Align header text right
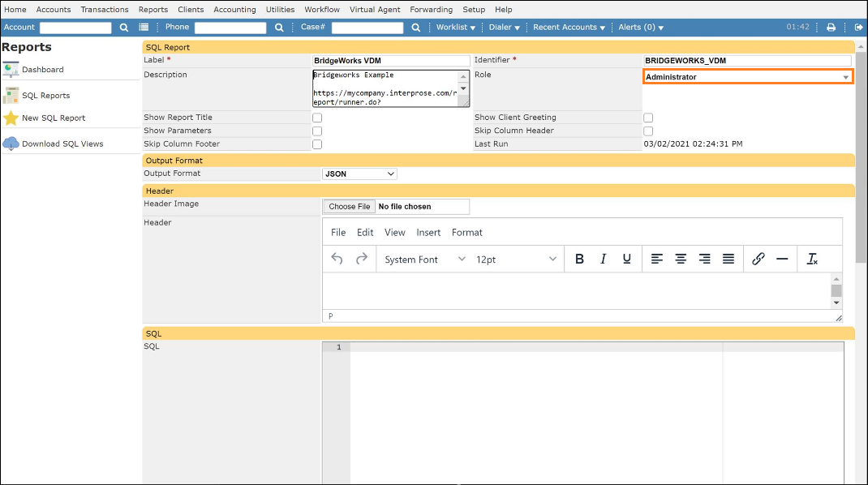 coord(704,259)
